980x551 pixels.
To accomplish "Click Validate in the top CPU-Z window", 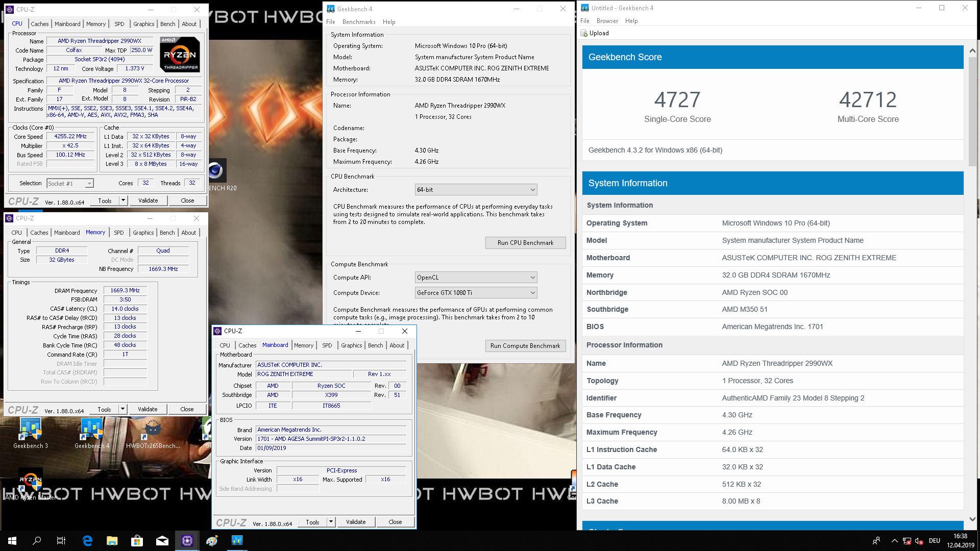I will (x=148, y=201).
